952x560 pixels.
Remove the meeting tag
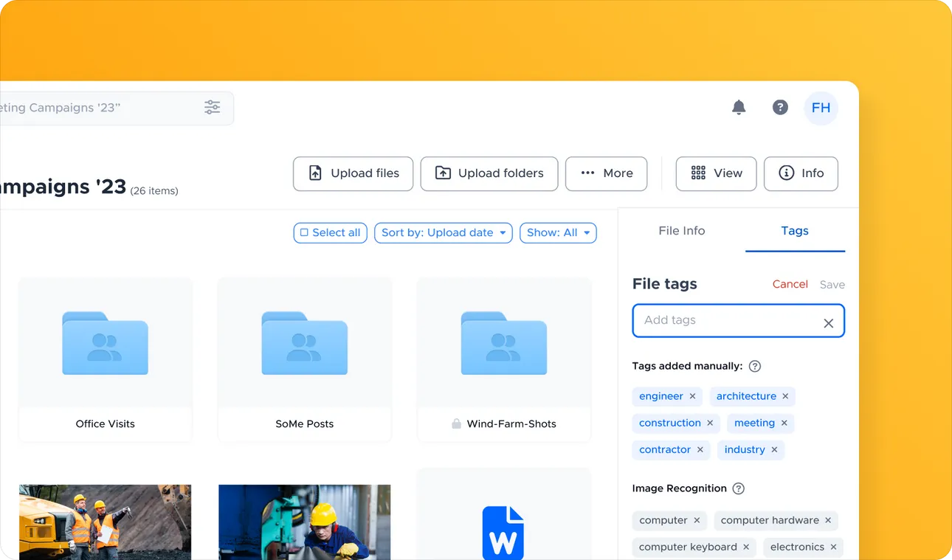tap(784, 423)
